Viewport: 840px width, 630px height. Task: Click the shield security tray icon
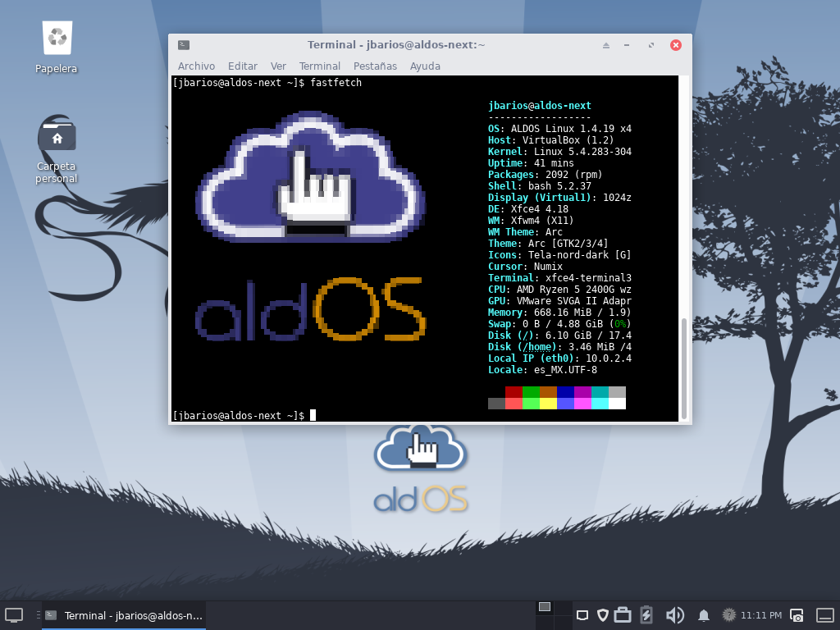[x=603, y=615]
